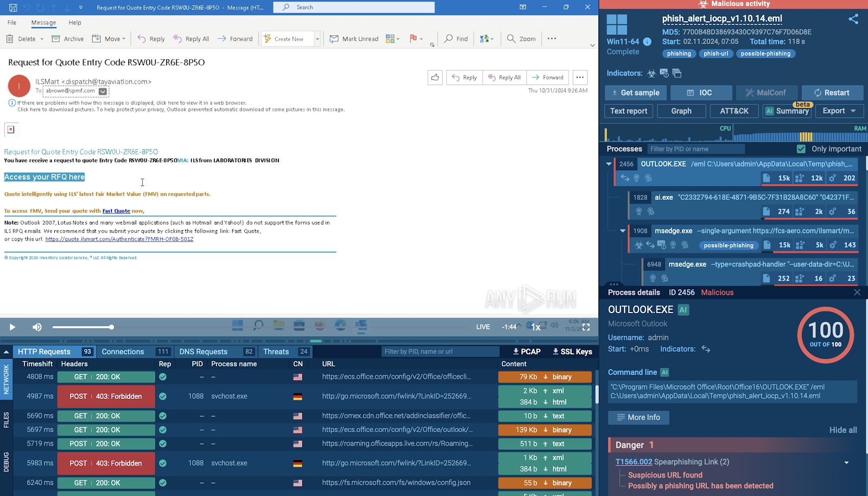Screen dimensions: 868x496
Task: Open the Follow Up flag dropdown
Action: [x=416, y=39]
